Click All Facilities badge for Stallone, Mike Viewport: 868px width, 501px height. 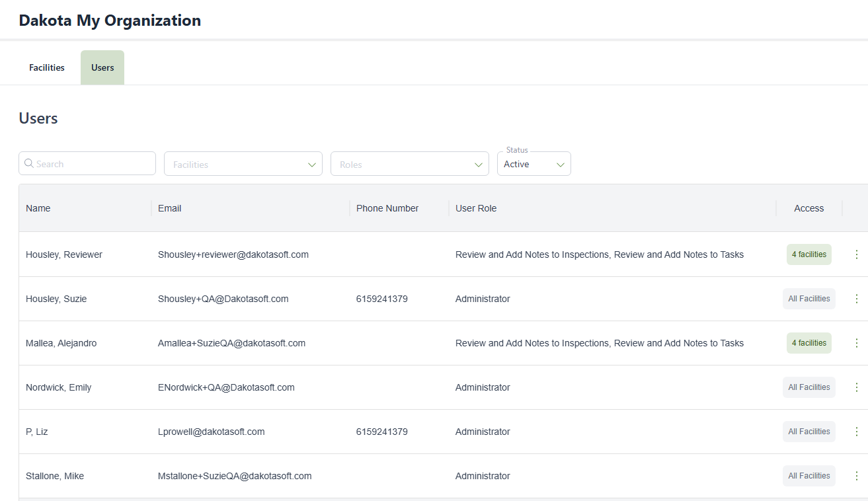[x=809, y=476]
